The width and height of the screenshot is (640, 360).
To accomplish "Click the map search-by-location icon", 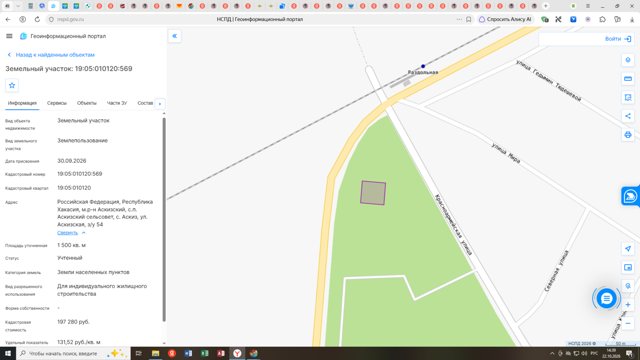I will [x=628, y=286].
